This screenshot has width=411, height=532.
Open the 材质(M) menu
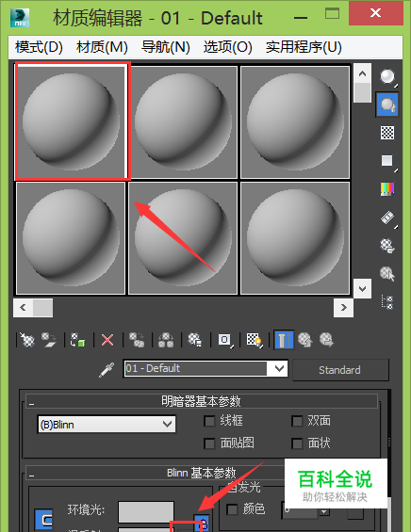click(x=102, y=47)
